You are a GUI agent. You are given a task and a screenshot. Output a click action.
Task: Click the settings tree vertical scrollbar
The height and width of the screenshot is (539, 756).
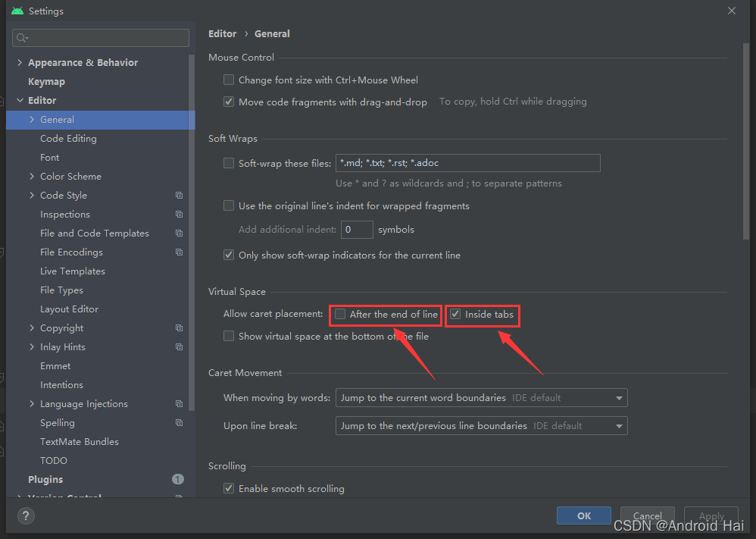(192, 233)
